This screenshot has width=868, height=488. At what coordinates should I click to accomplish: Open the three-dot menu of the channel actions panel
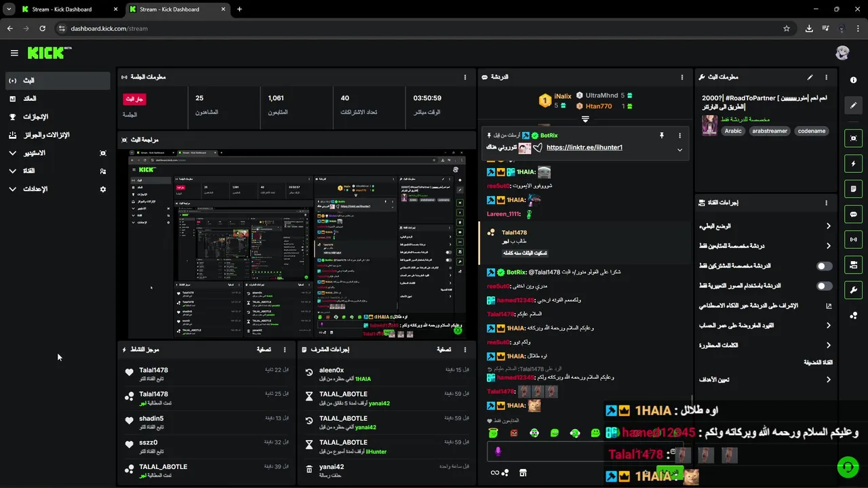click(x=826, y=203)
